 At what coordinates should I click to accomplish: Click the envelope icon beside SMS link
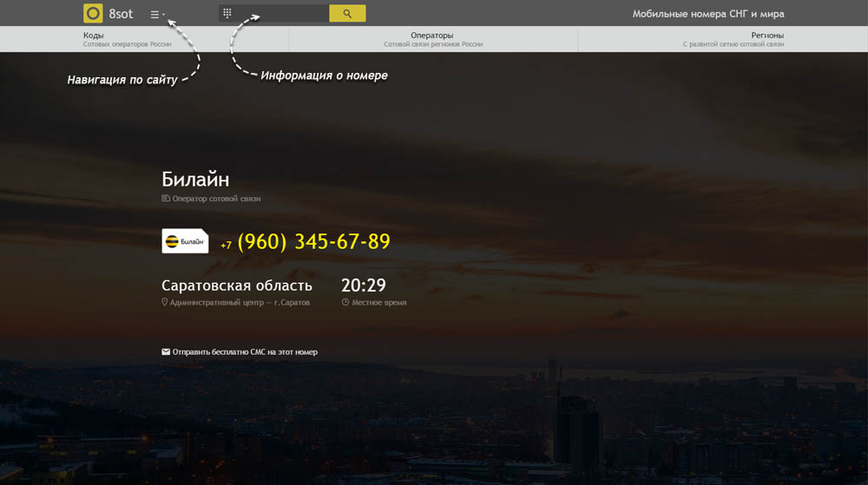pyautogui.click(x=166, y=351)
